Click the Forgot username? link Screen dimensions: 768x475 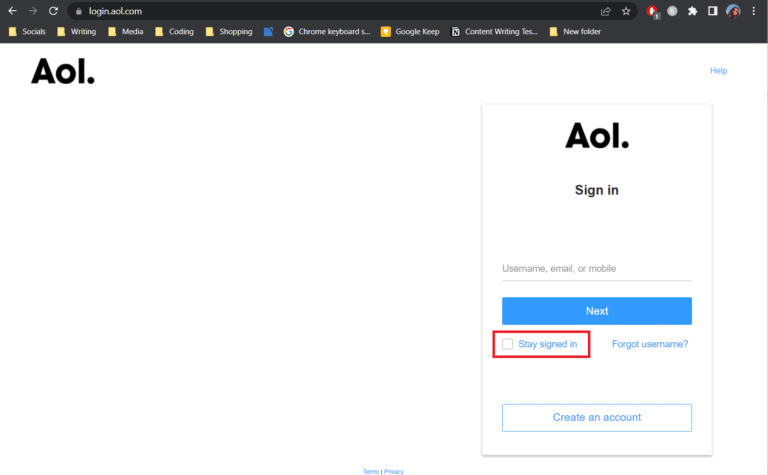(650, 344)
